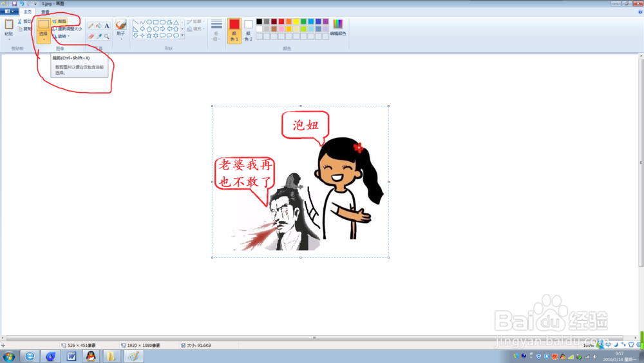Open the line Size (粗细) dropdown
The width and height of the screenshot is (644, 363).
click(216, 30)
